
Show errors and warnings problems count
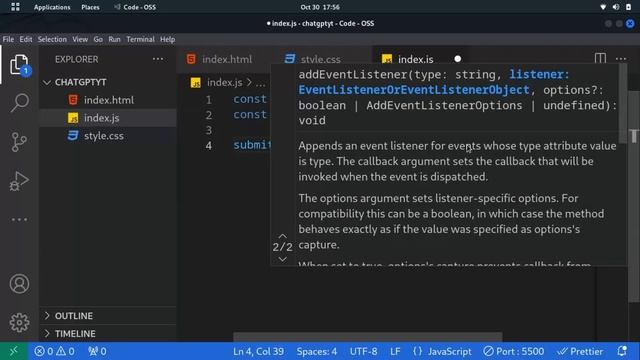pyautogui.click(x=54, y=351)
